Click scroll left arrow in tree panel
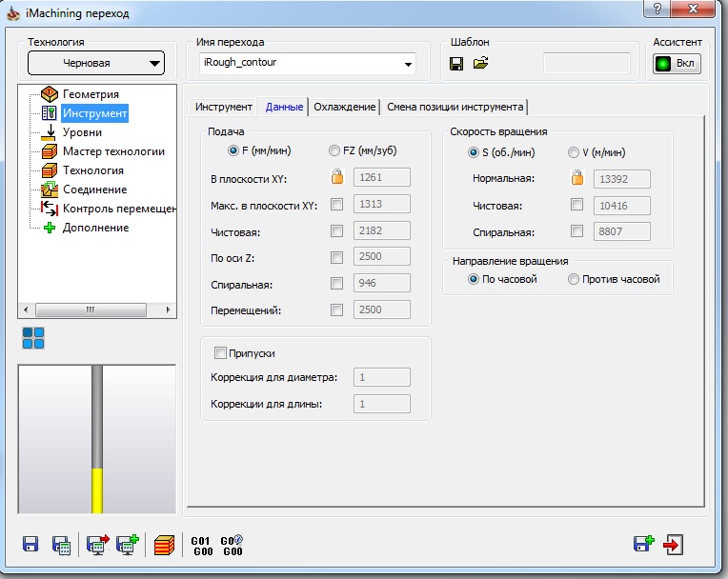The image size is (728, 579). (26, 309)
